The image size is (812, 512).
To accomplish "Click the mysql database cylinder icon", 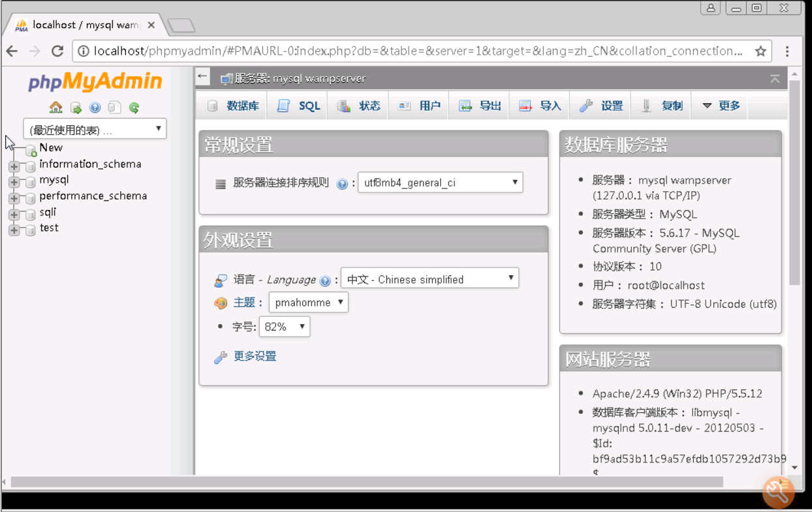I will [30, 182].
